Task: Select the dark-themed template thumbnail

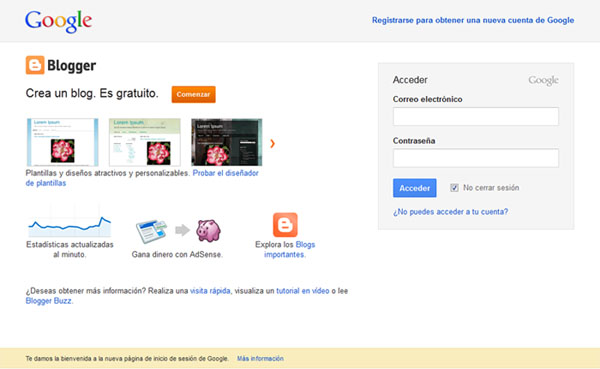Action: 227,142
